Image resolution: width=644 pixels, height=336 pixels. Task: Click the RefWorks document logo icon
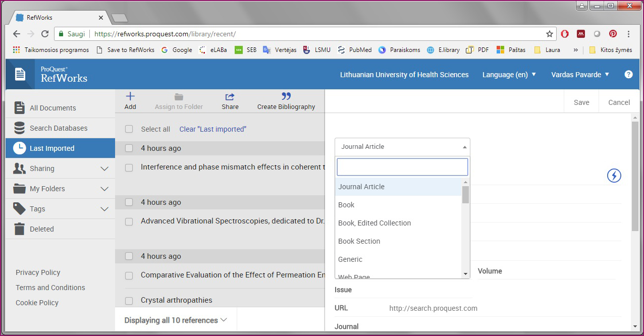[20, 75]
